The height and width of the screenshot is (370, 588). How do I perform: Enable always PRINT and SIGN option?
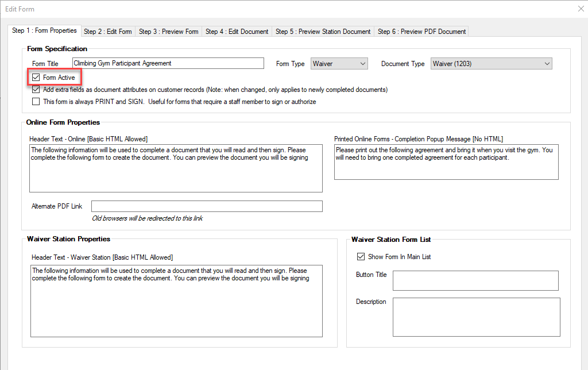36,101
